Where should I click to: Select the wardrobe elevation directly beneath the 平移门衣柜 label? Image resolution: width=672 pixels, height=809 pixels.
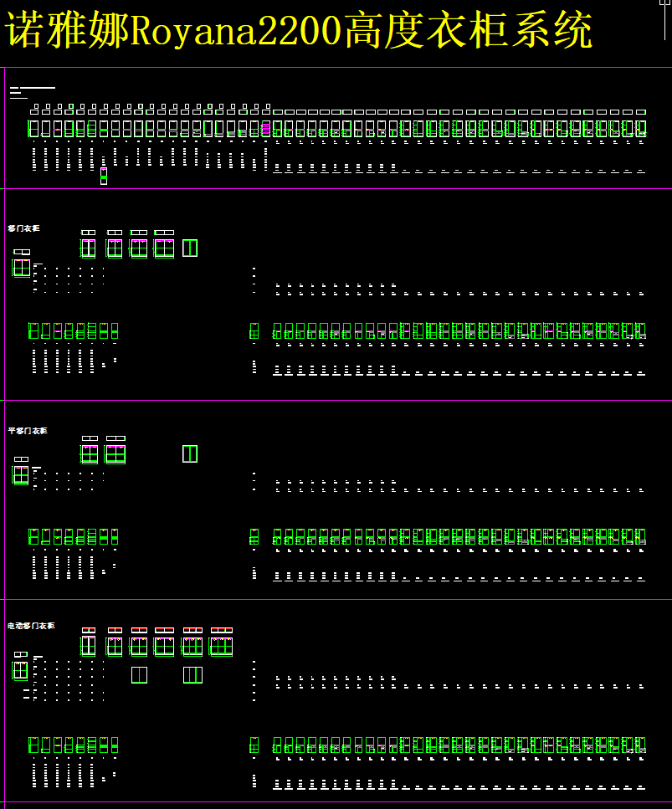pos(21,475)
